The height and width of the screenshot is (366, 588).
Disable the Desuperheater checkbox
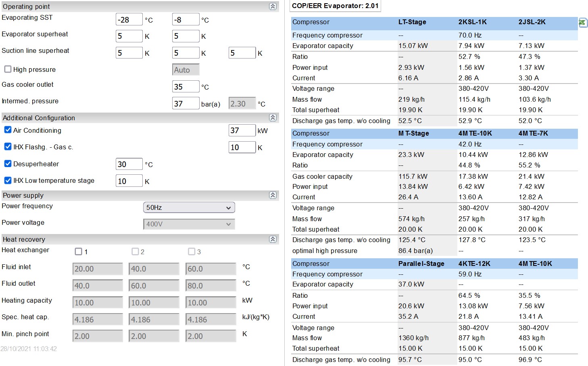[x=8, y=163]
